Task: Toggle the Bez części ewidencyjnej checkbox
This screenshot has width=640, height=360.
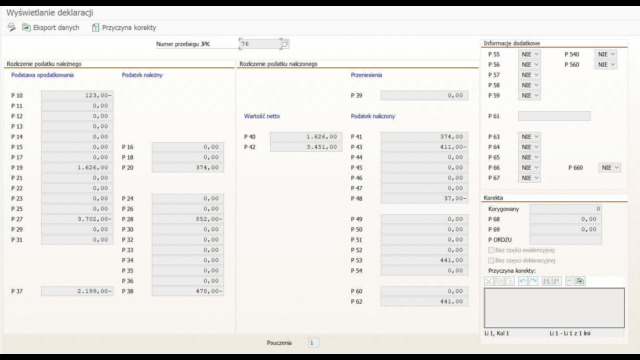Action: 491,250
